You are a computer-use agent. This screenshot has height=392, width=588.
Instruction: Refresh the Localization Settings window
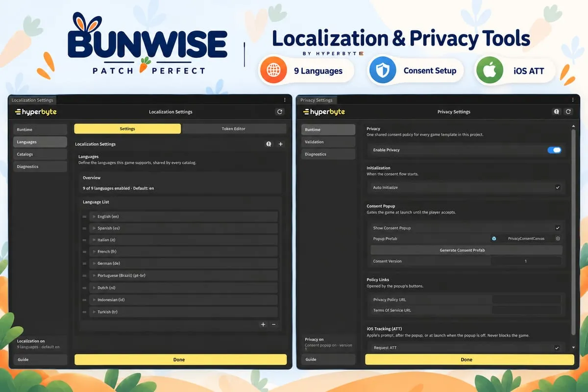coord(280,112)
